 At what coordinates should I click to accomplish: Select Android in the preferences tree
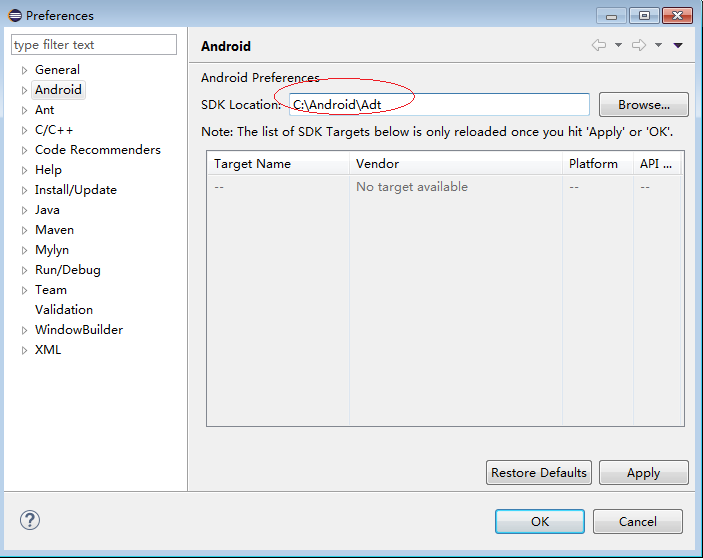58,90
